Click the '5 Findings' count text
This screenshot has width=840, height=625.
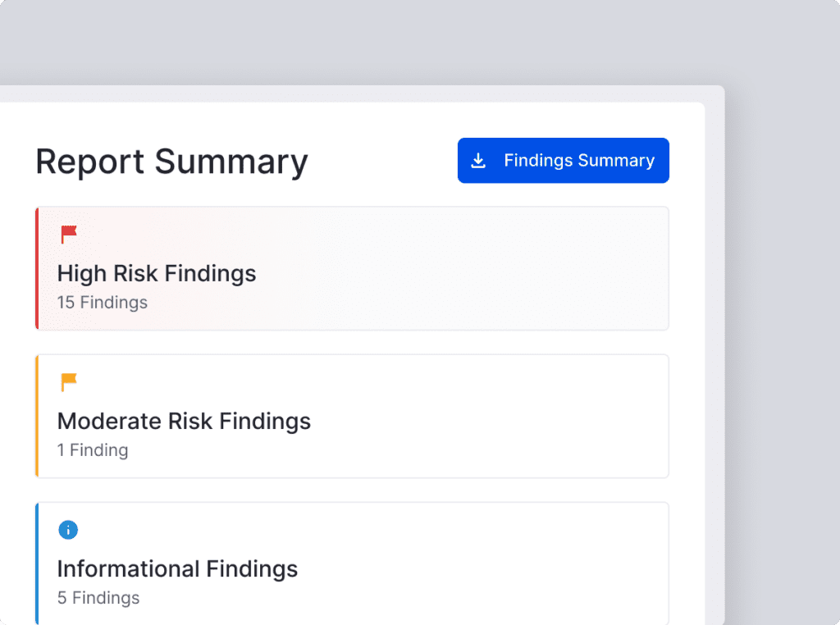point(98,598)
